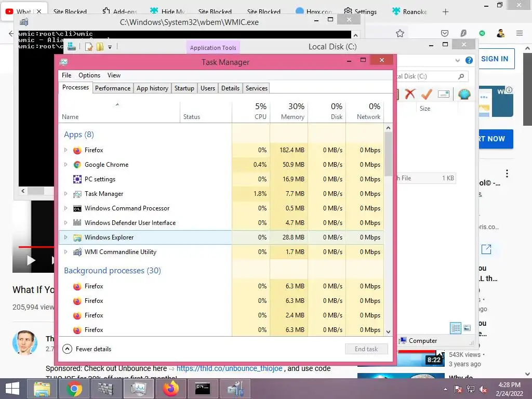The width and height of the screenshot is (532, 399).
Task: Collapse view with Fewer details
Action: tap(87, 349)
